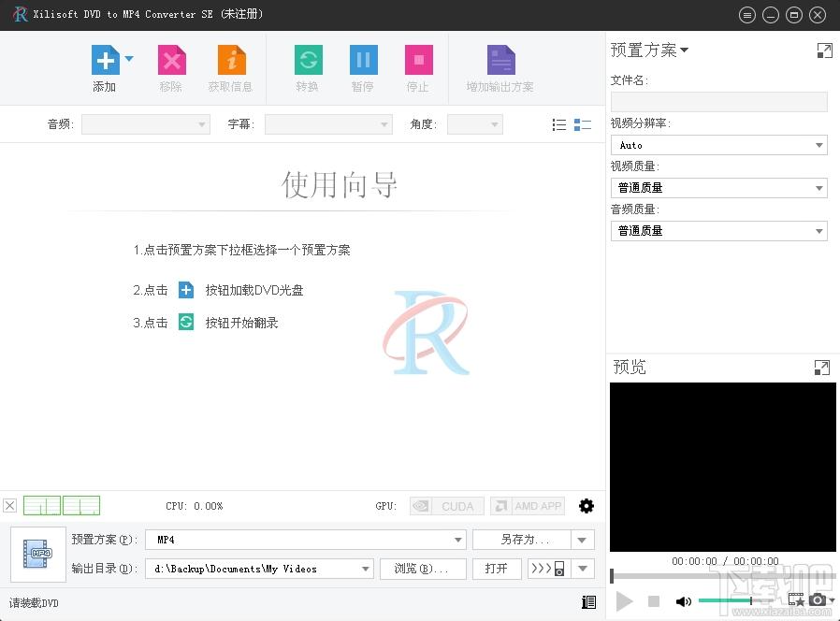The width and height of the screenshot is (840, 621).
Task: Click the 请装载DVD status bar text
Action: [x=34, y=603]
